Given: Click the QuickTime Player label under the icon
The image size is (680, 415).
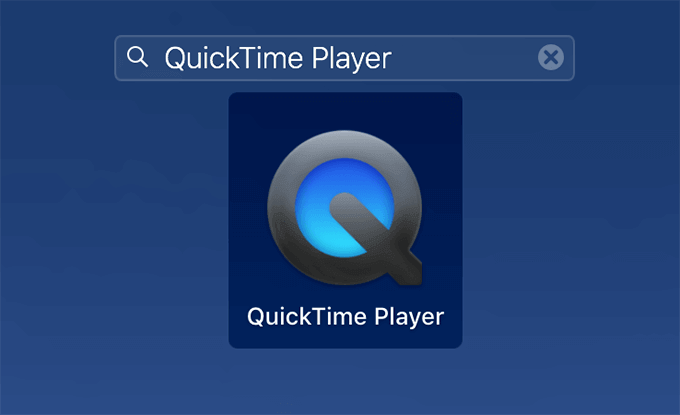Looking at the screenshot, I should coord(345,317).
